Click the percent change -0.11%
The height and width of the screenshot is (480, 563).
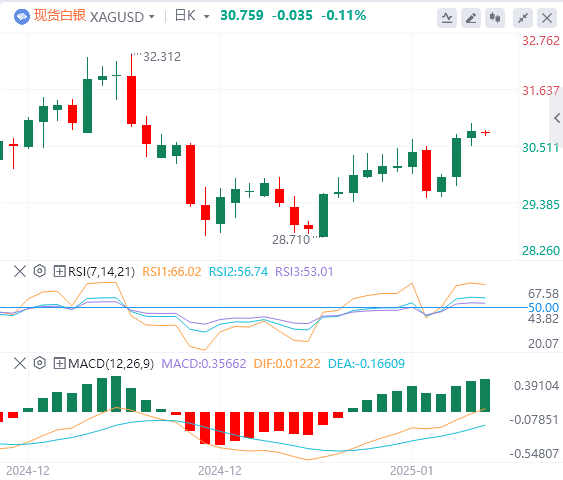343,15
